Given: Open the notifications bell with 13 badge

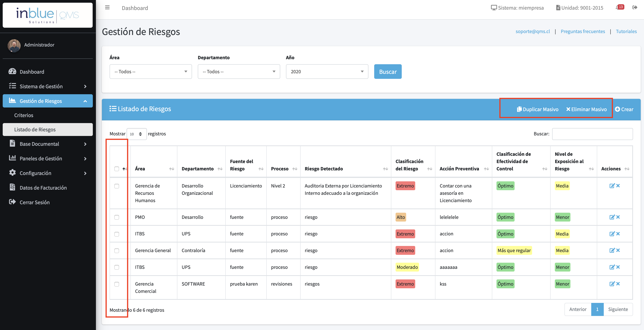Looking at the screenshot, I should (620, 7).
